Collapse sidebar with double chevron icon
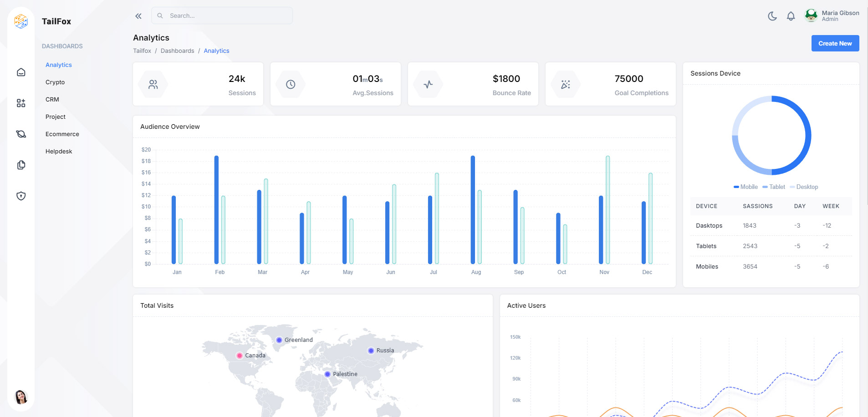 pos(138,16)
